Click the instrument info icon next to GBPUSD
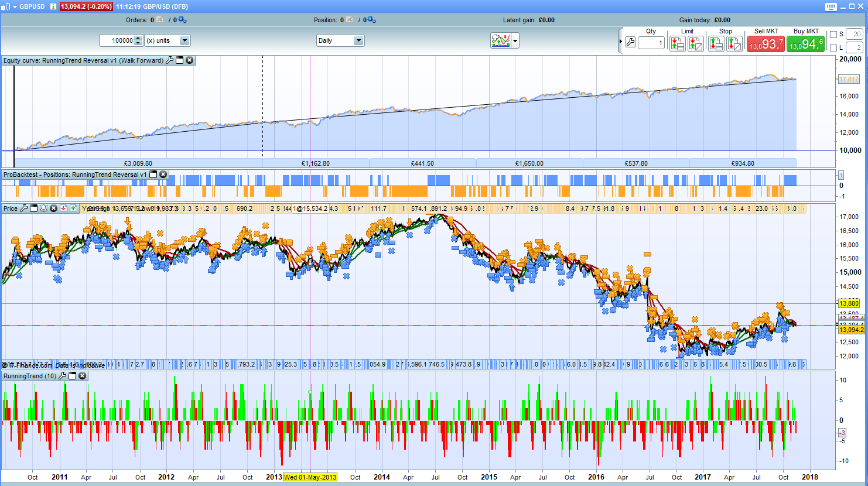Screen dimensions: 868x486 click(53, 6)
